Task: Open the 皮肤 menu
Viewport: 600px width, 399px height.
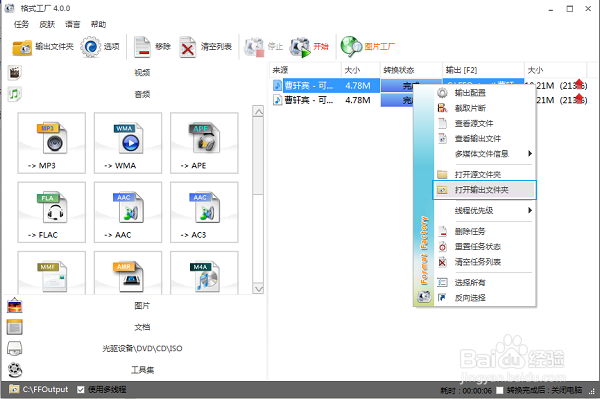Action: pyautogui.click(x=47, y=24)
